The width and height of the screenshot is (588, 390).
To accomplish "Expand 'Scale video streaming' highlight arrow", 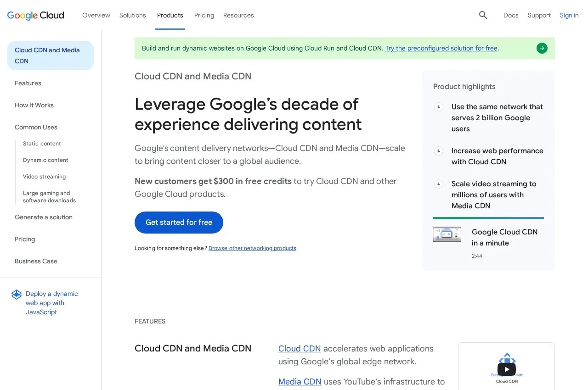I will coord(439,184).
